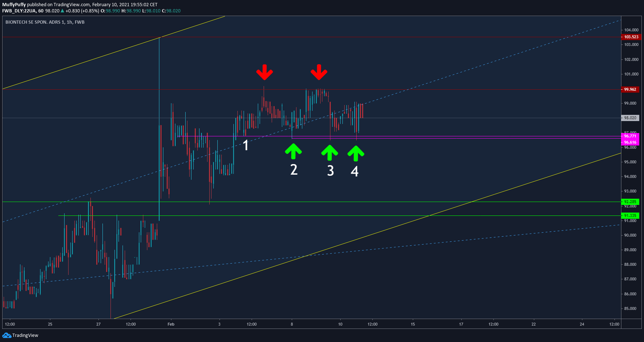Screen dimensions: 644x342
Task: Click the 96.000 price axis tick
Action: click(x=630, y=147)
